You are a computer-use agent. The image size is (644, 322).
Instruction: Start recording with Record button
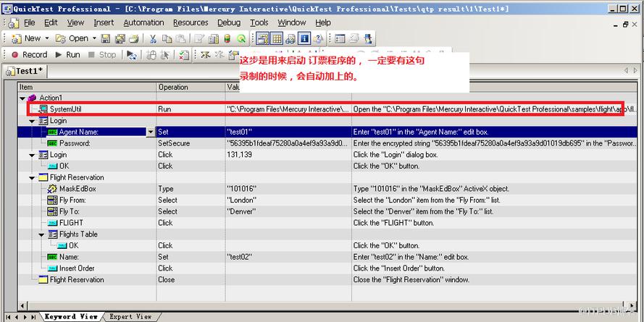[29, 54]
